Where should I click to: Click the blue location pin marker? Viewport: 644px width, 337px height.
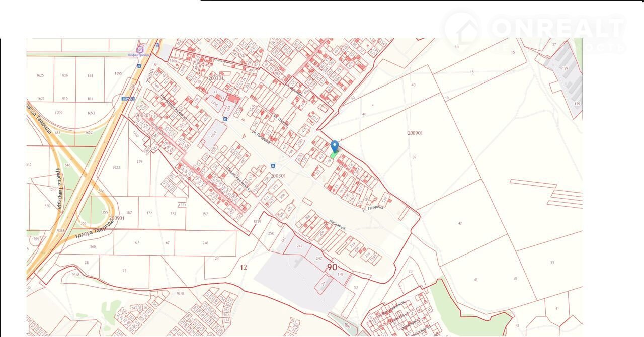pyautogui.click(x=335, y=146)
